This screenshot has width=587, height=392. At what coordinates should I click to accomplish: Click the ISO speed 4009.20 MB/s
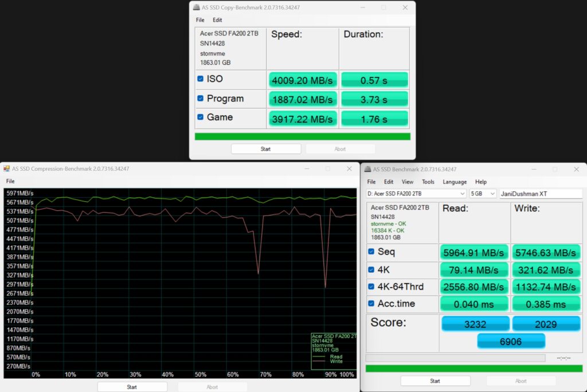coord(303,80)
